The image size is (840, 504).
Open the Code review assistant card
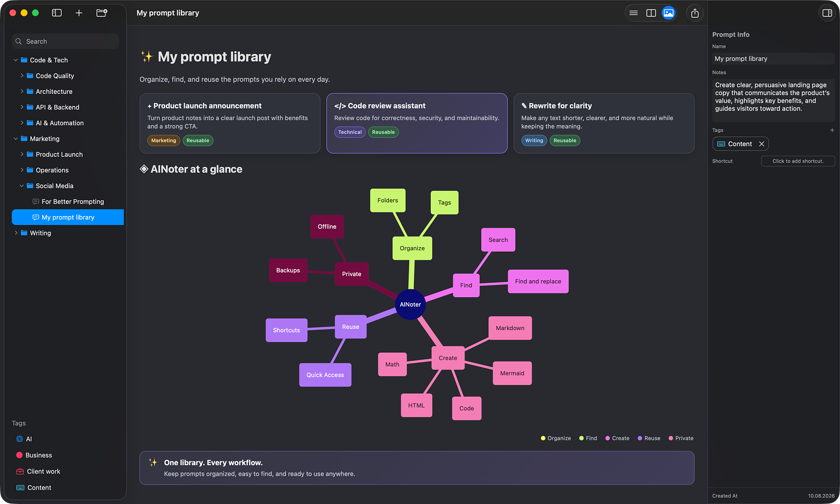(x=417, y=123)
